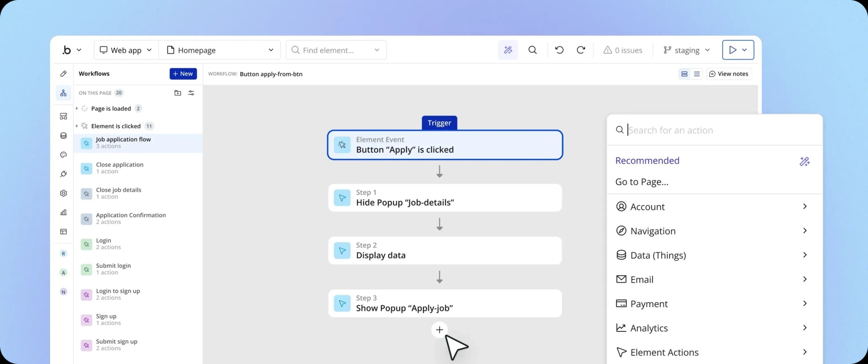Select Step 3 Show Popup "Apply-job"
Image resolution: width=868 pixels, height=364 pixels.
(x=445, y=303)
